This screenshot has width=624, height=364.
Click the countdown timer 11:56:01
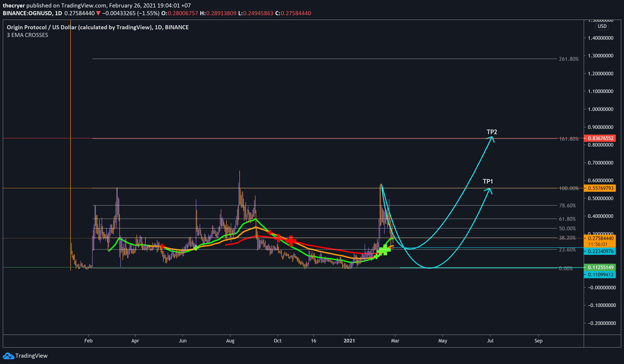coord(598,244)
